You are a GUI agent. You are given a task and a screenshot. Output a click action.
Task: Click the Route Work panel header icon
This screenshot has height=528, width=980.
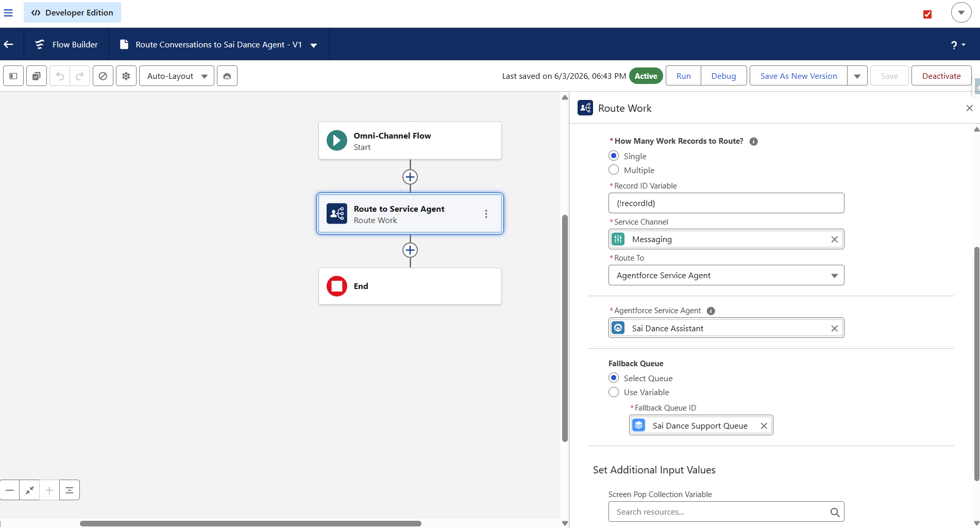pos(585,108)
